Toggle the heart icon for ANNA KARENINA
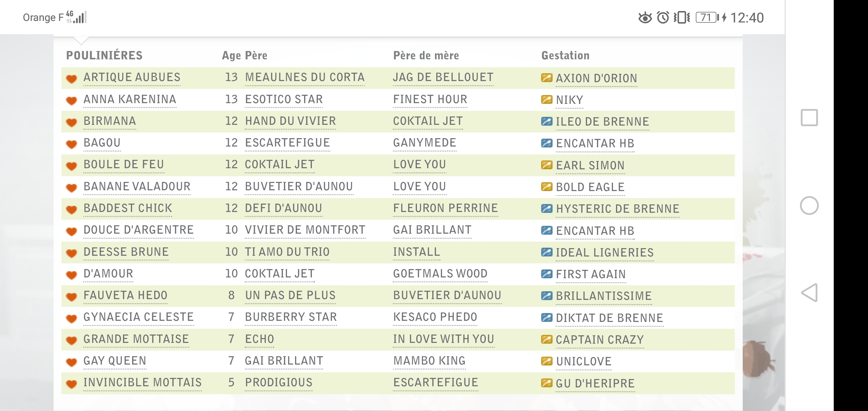This screenshot has width=868, height=411. (72, 99)
